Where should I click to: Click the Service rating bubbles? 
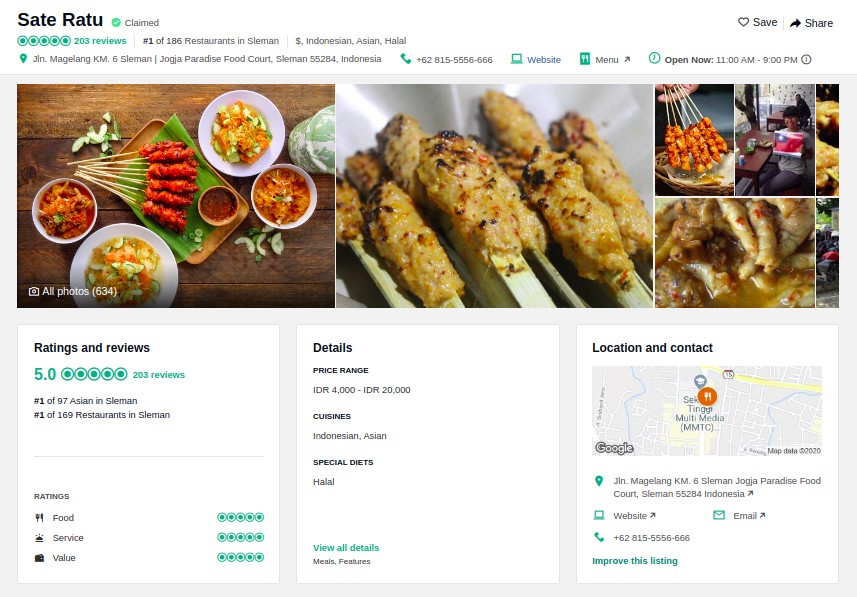click(x=240, y=537)
